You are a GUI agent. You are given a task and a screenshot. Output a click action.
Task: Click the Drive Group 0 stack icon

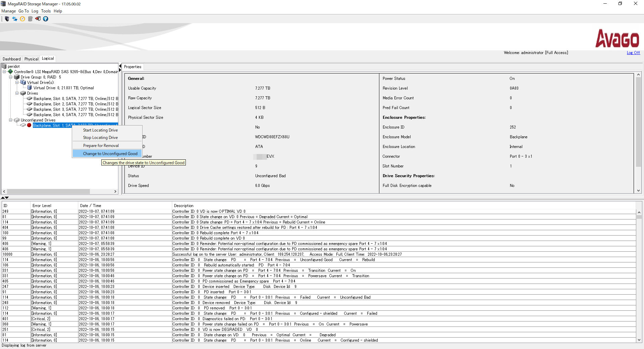(17, 77)
